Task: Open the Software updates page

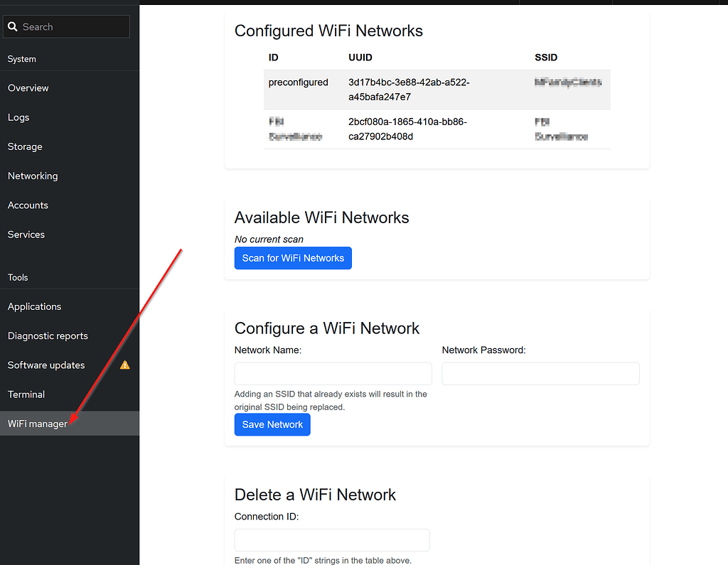Action: click(45, 365)
